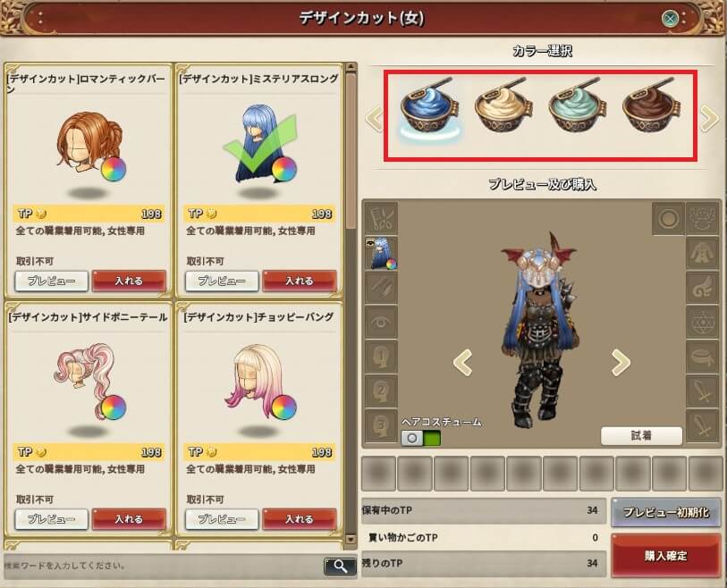
Task: Click the circle ring slot icon
Action: (668, 218)
